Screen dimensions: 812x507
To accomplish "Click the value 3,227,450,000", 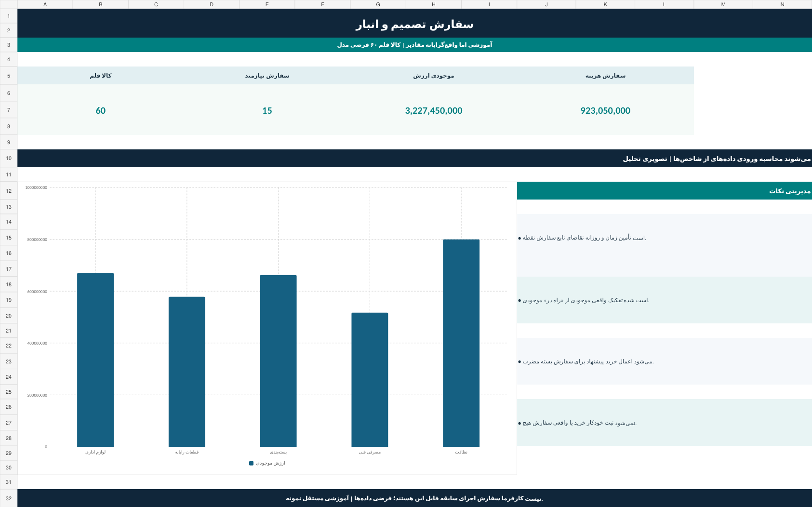I will 434,110.
